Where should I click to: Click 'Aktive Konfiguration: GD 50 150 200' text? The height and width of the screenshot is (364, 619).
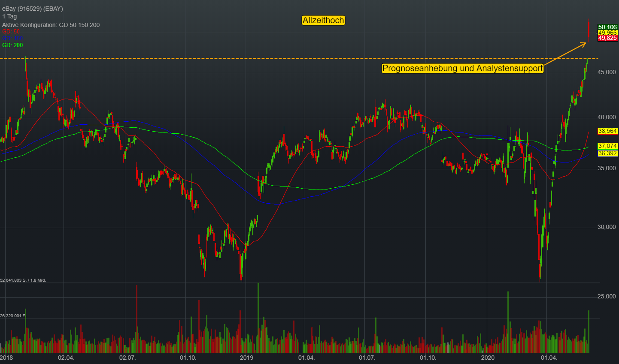pyautogui.click(x=51, y=25)
